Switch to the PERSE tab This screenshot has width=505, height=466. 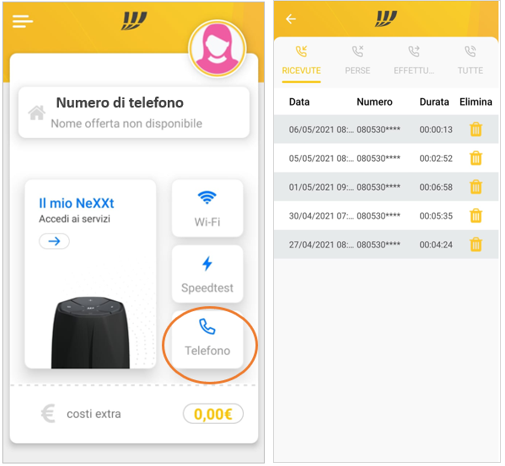(357, 61)
